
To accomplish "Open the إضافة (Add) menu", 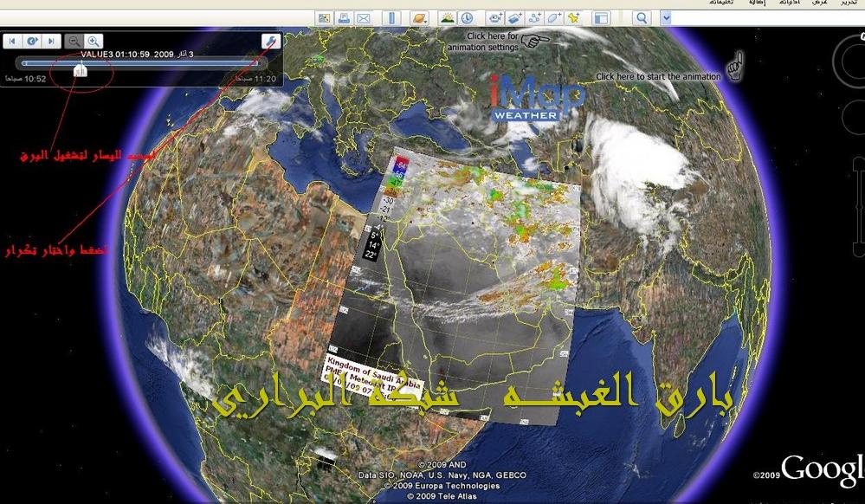I will [756, 3].
